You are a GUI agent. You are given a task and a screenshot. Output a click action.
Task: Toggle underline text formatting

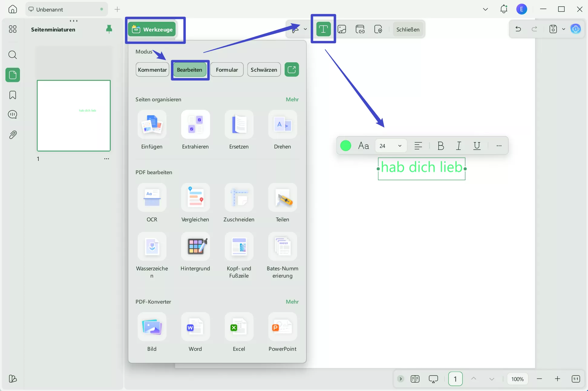[477, 146]
